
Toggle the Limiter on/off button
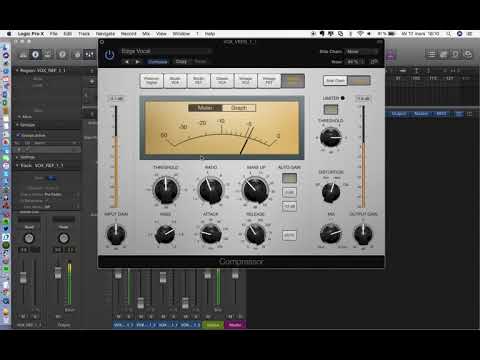pos(331,109)
